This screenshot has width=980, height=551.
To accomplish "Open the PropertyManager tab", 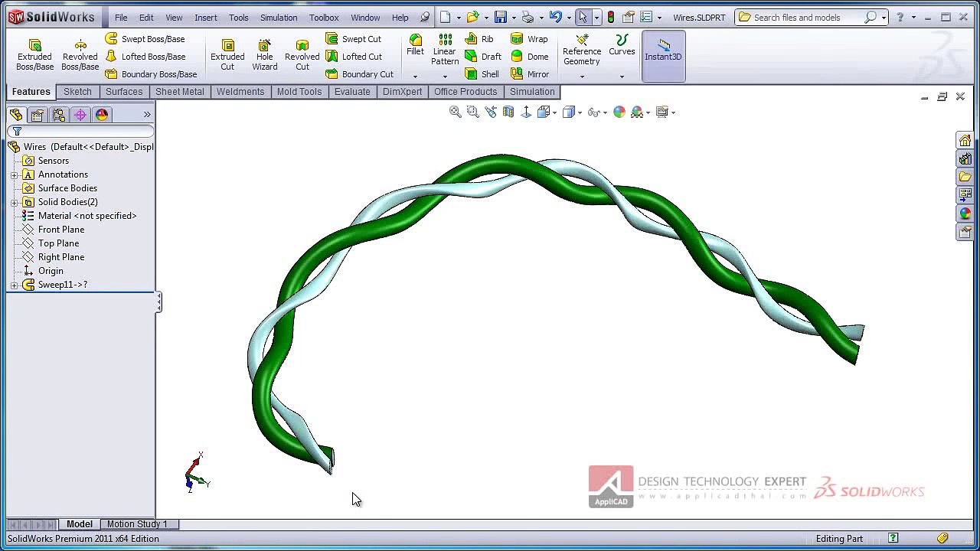I will coord(38,115).
